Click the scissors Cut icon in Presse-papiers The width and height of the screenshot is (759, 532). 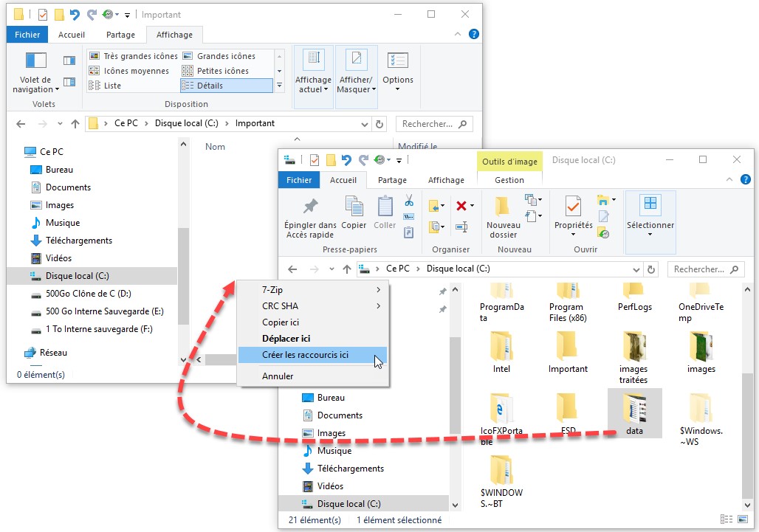coord(408,201)
